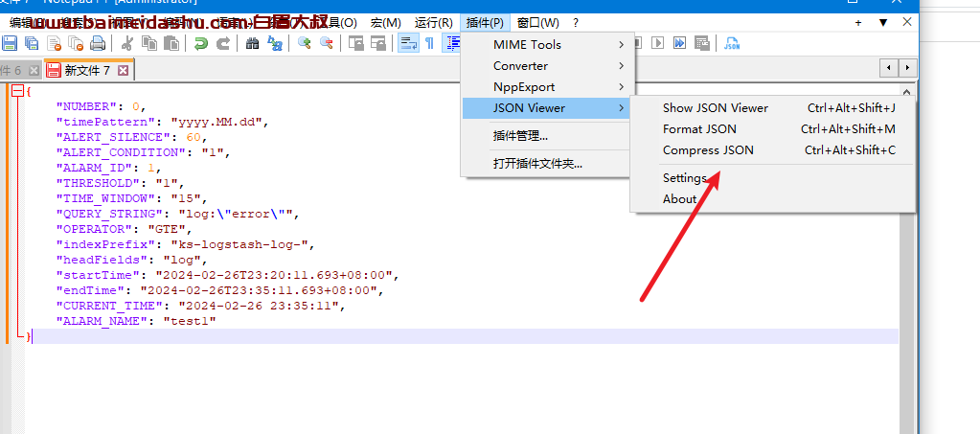This screenshot has width=980, height=434.
Task: Choose Compress JSON
Action: tap(773, 150)
